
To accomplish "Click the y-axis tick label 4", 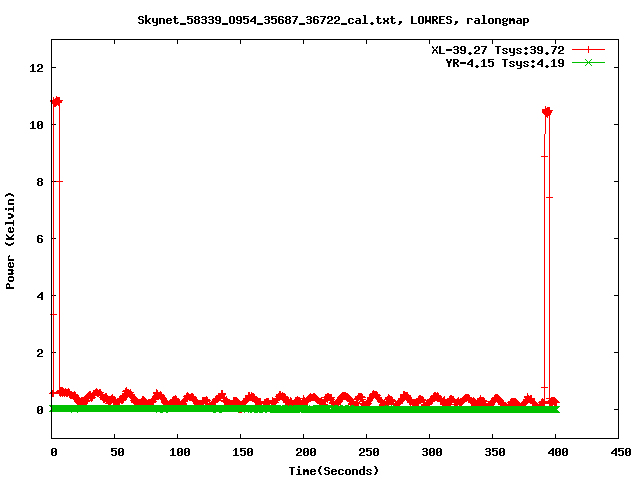I will click(40, 296).
